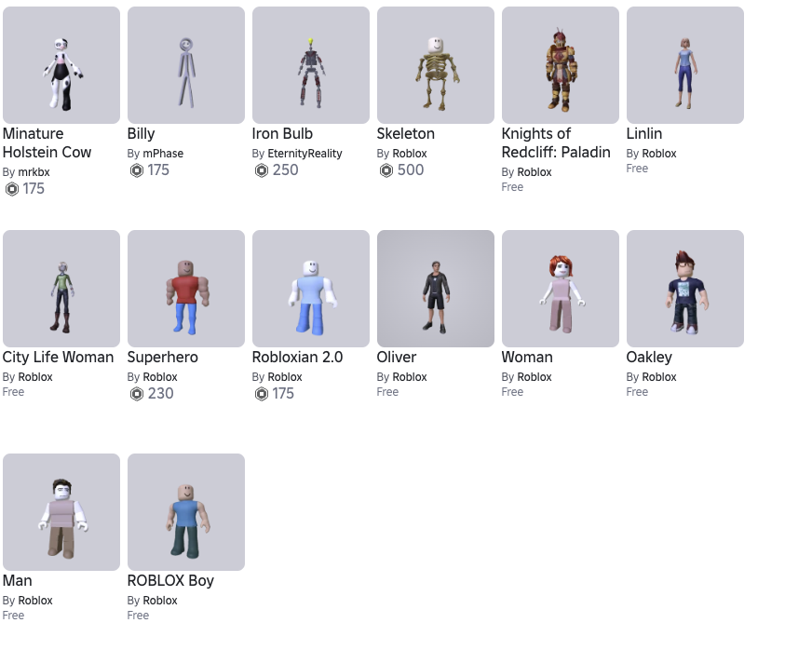Click the Oakley title link
The image size is (812, 650).
[649, 358]
